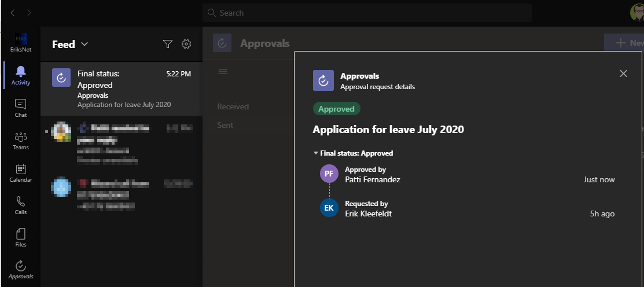Open the Calls section
This screenshot has width=644, height=287.
[21, 205]
